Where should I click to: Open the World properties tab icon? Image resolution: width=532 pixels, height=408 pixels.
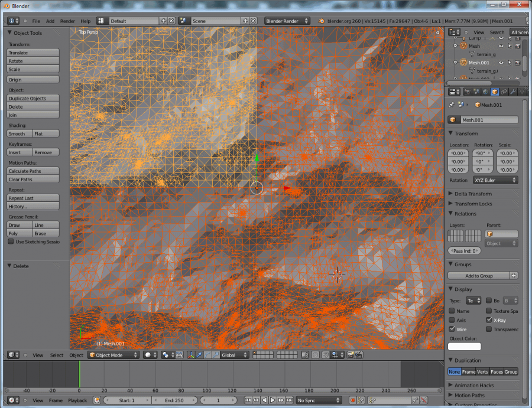(485, 92)
